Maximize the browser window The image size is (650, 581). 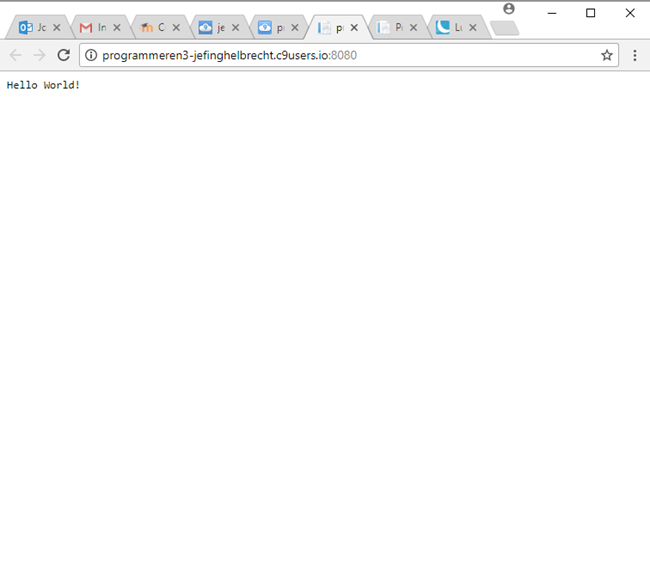(x=590, y=13)
